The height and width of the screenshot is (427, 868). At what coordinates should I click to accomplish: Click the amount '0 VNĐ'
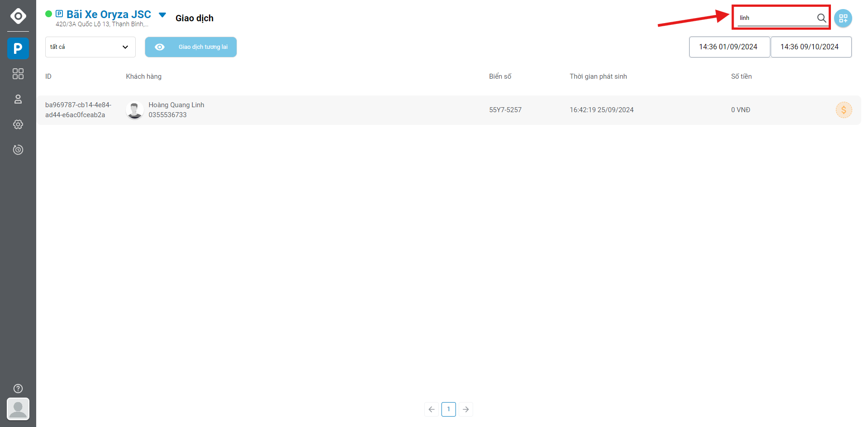(740, 110)
